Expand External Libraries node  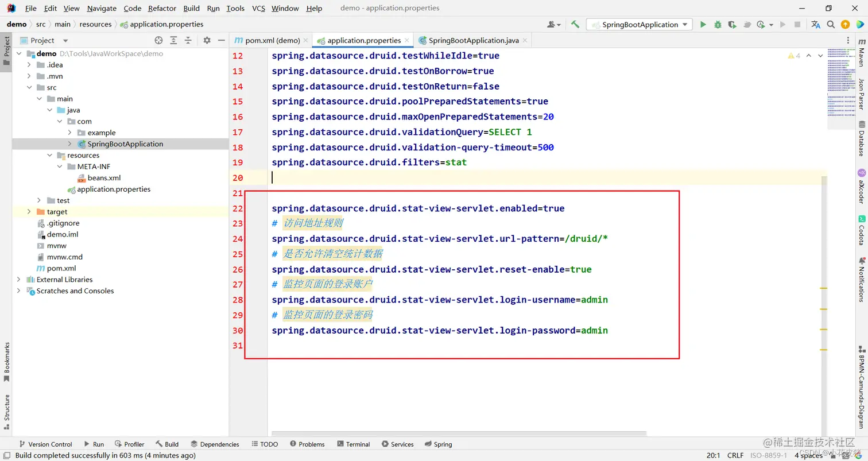[x=19, y=280]
